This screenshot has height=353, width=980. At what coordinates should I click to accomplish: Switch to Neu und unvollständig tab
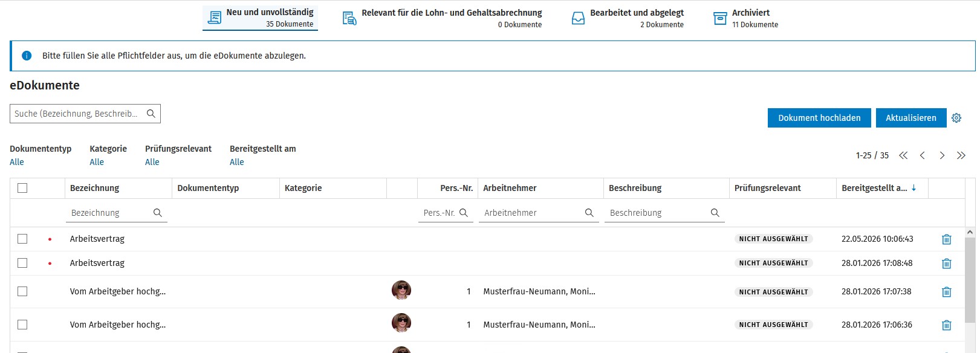click(x=260, y=18)
